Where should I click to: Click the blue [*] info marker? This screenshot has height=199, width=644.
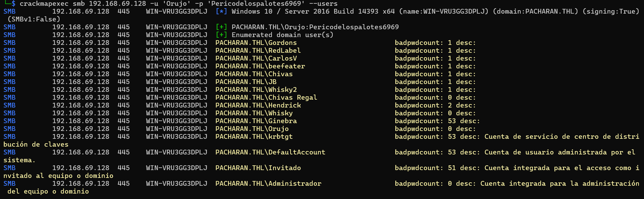click(x=221, y=12)
